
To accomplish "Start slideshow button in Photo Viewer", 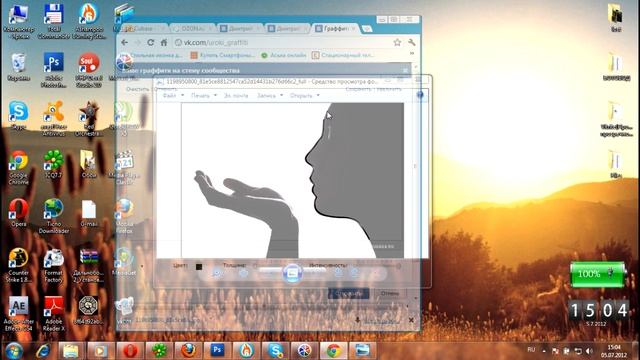I will 292,273.
